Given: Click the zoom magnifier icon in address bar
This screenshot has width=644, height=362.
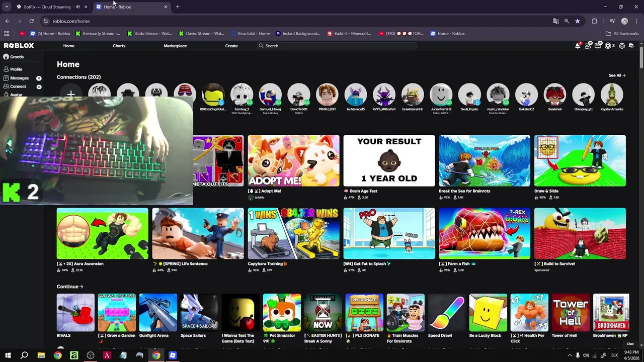Looking at the screenshot, I should pos(567,21).
